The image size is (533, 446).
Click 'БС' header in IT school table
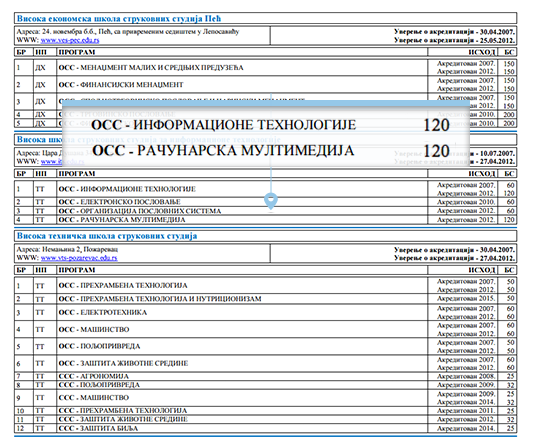click(509, 174)
